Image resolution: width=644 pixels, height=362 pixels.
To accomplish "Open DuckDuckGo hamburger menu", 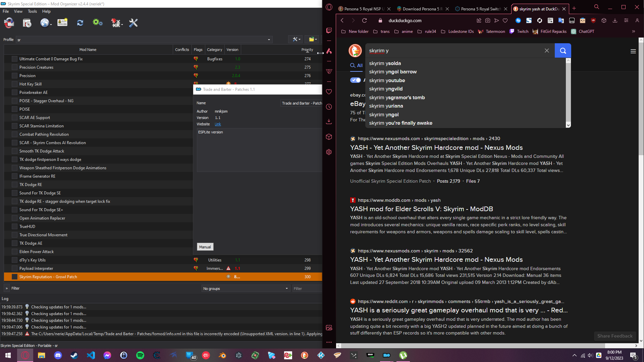I will pyautogui.click(x=633, y=51).
